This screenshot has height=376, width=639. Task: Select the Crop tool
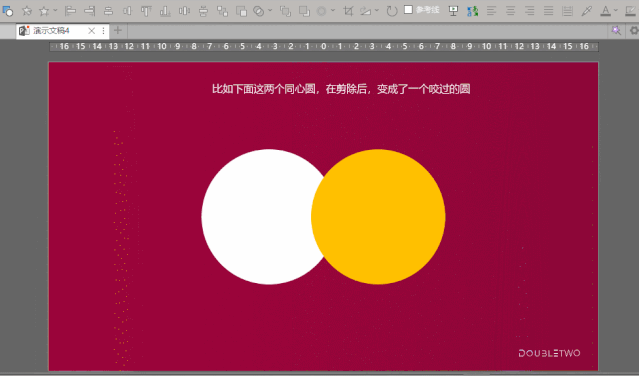pyautogui.click(x=348, y=11)
